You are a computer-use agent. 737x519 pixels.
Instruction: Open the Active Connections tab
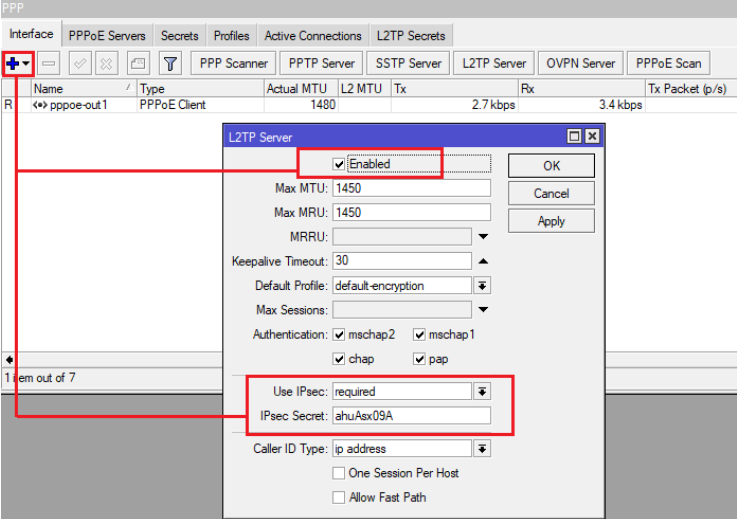pos(312,36)
